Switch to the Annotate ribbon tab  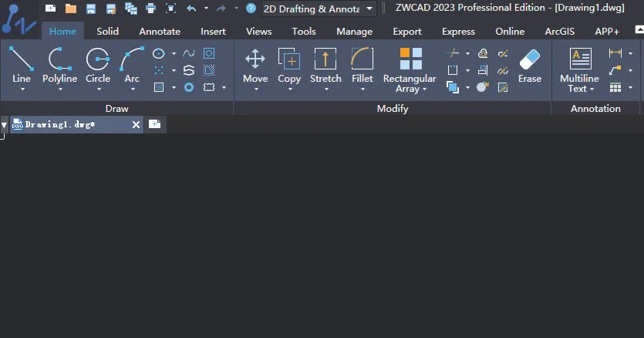tap(160, 31)
